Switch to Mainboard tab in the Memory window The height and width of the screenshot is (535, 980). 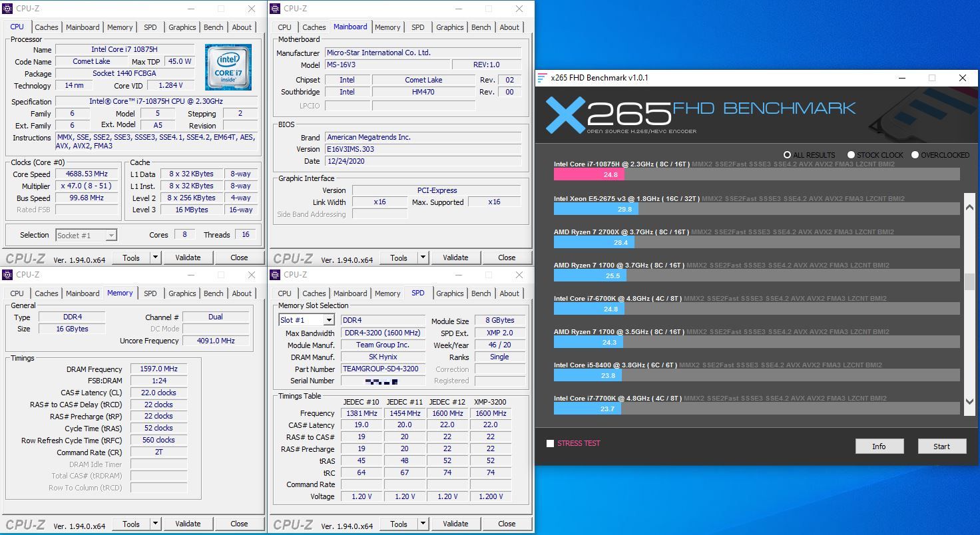point(83,293)
